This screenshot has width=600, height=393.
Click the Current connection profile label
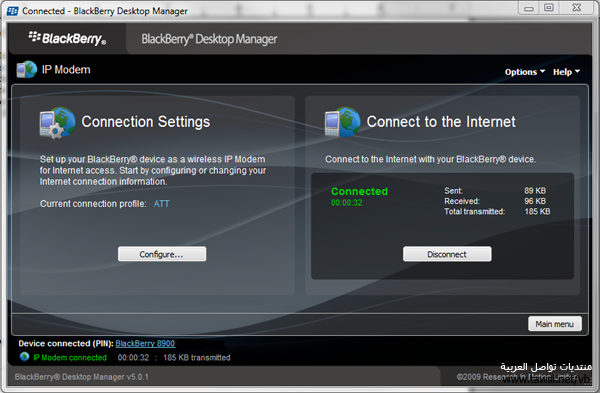coord(93,204)
